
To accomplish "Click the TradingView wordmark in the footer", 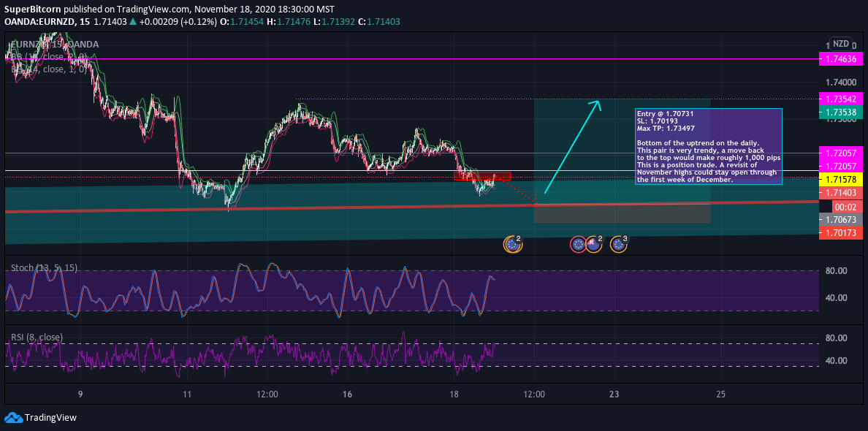I will click(51, 418).
